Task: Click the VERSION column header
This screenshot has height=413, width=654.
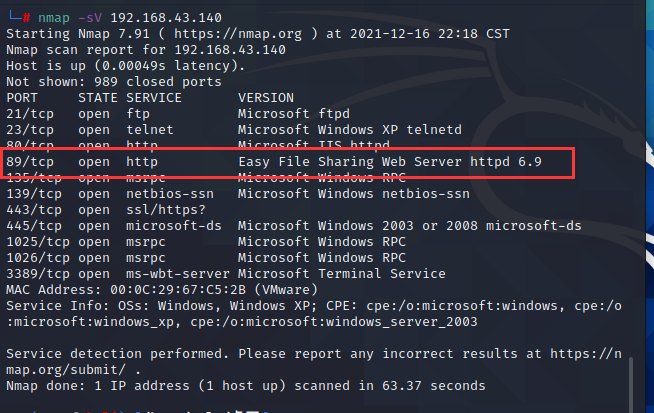Action: click(x=266, y=97)
